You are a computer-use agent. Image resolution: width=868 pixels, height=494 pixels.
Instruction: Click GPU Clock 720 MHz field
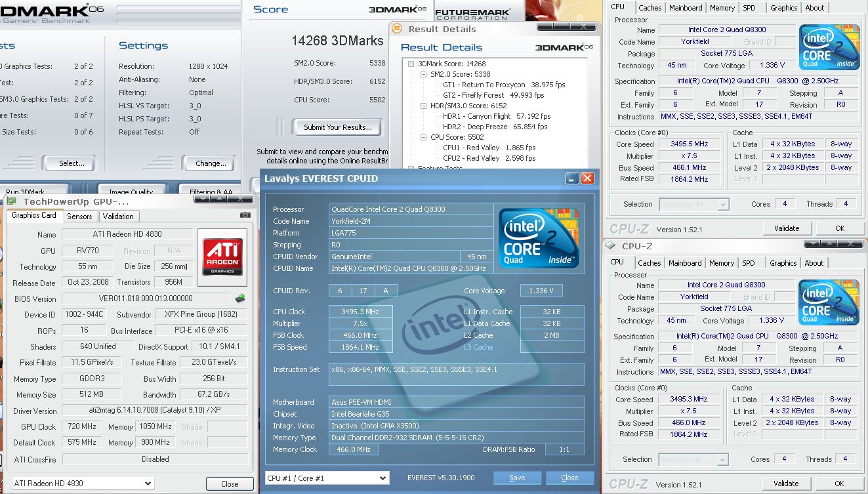pos(83,427)
